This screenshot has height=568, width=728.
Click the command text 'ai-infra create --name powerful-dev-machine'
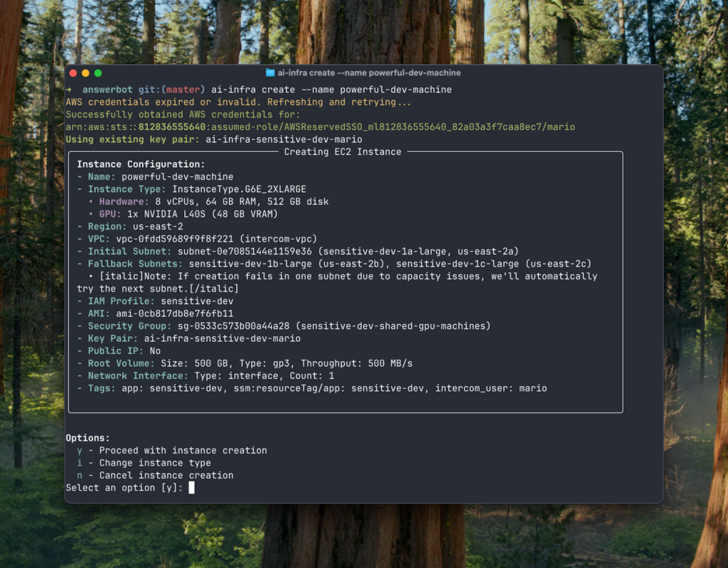331,90
